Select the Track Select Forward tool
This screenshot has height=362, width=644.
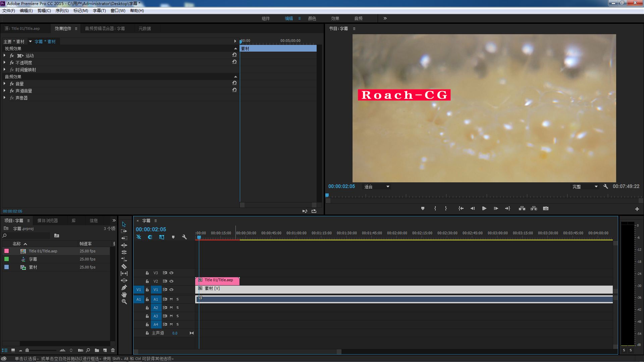click(x=124, y=231)
